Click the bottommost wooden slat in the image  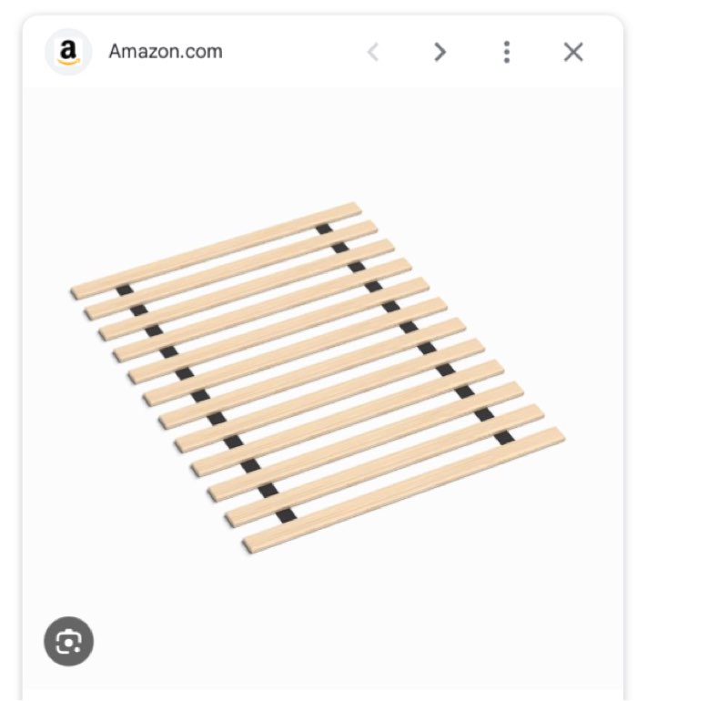pyautogui.click(x=404, y=490)
